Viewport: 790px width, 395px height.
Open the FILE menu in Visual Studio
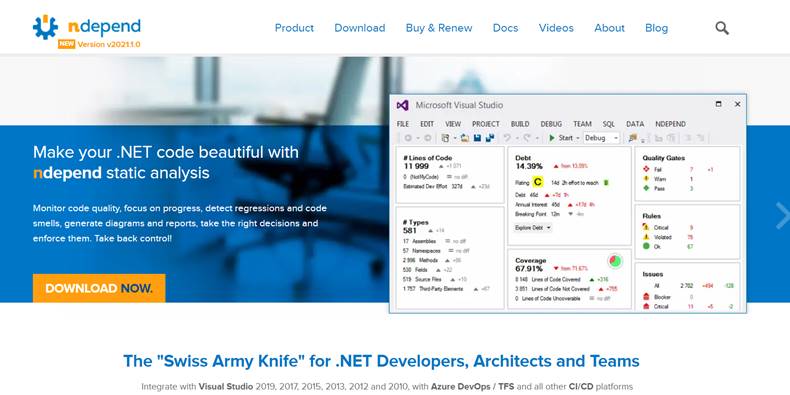[403, 124]
